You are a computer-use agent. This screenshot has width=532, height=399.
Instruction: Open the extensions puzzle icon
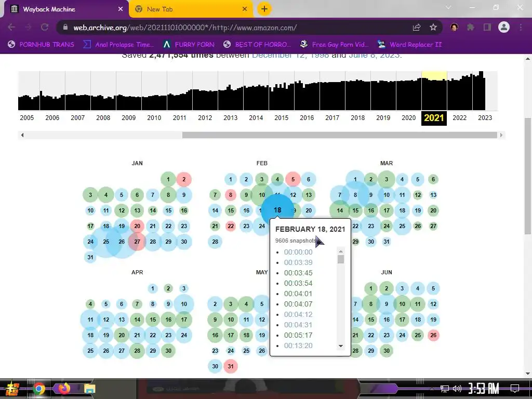pyautogui.click(x=471, y=27)
